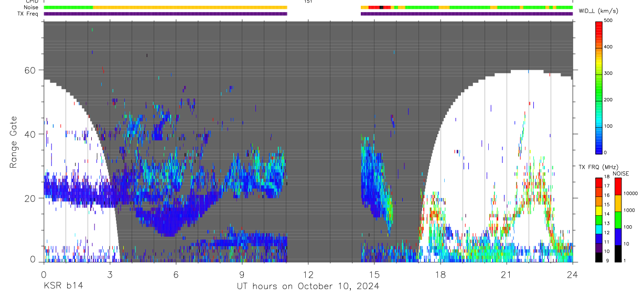
Task: Click the 13 MHz label in TX FRQ legend
Action: [x=608, y=224]
